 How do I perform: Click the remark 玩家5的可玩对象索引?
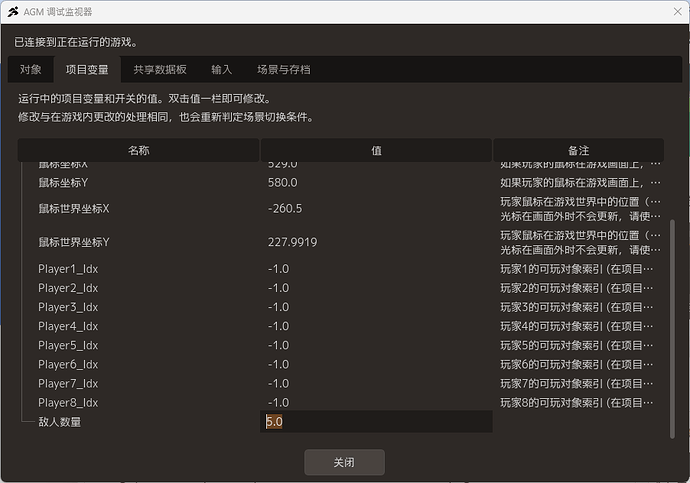[577, 345]
